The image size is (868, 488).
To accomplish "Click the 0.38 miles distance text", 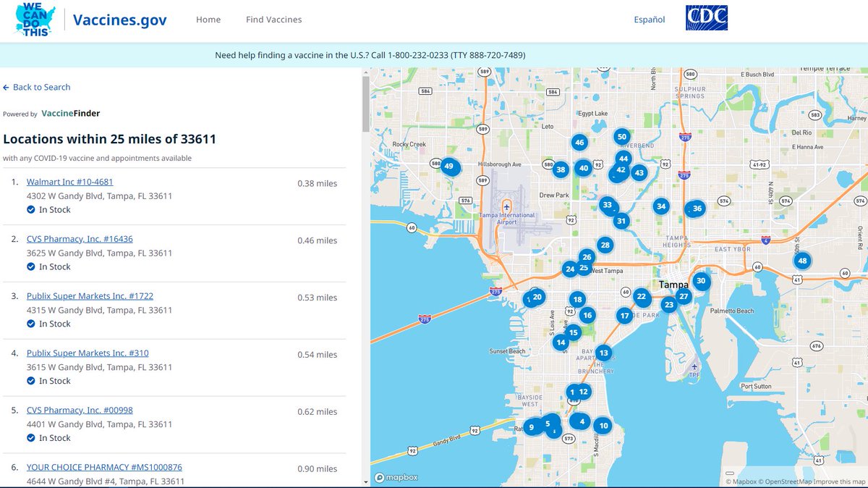I will point(318,183).
